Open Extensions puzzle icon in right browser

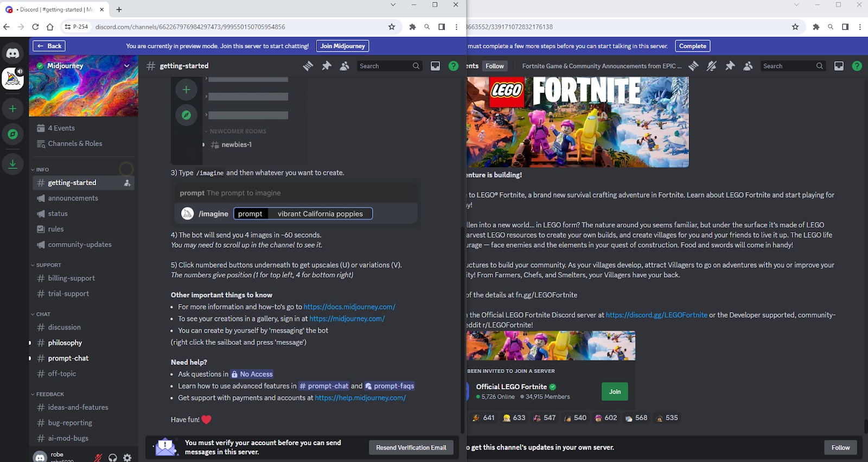816,27
